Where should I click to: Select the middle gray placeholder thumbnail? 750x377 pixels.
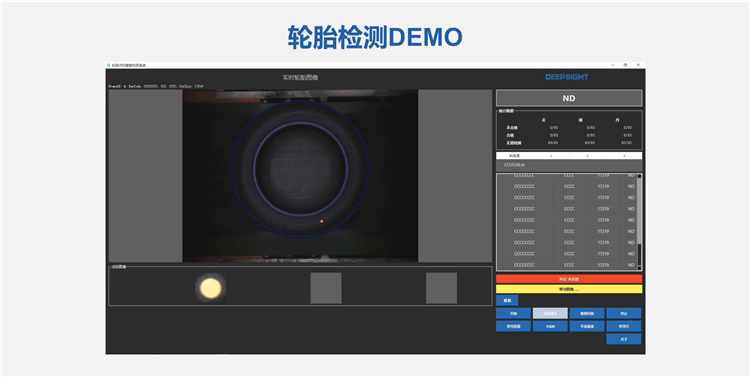pyautogui.click(x=326, y=288)
